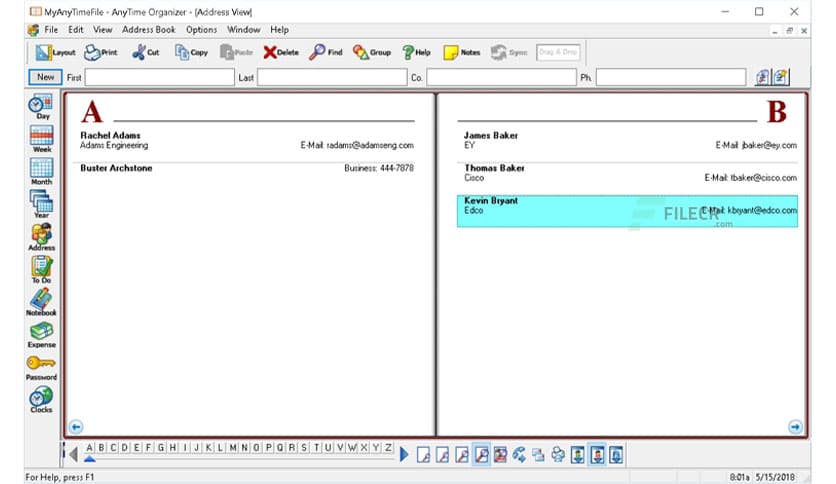Screen dimensions: 836x484
Task: Click into the Ph. phone field
Action: tap(671, 77)
